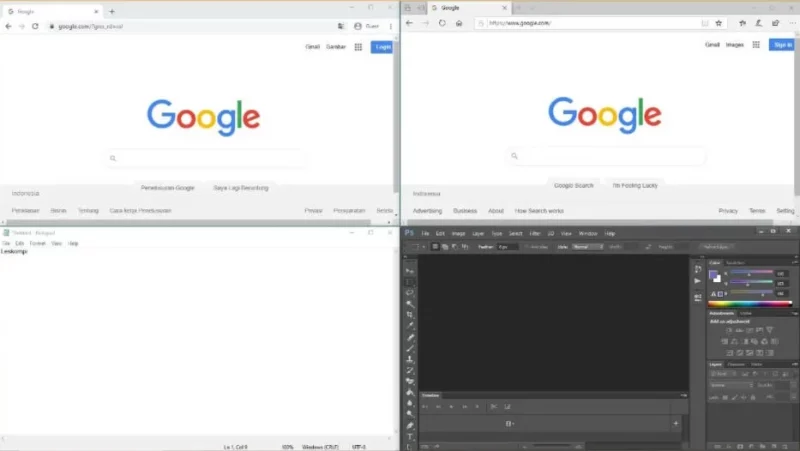
Task: Open the tool preset picker arrow
Action: (x=423, y=247)
